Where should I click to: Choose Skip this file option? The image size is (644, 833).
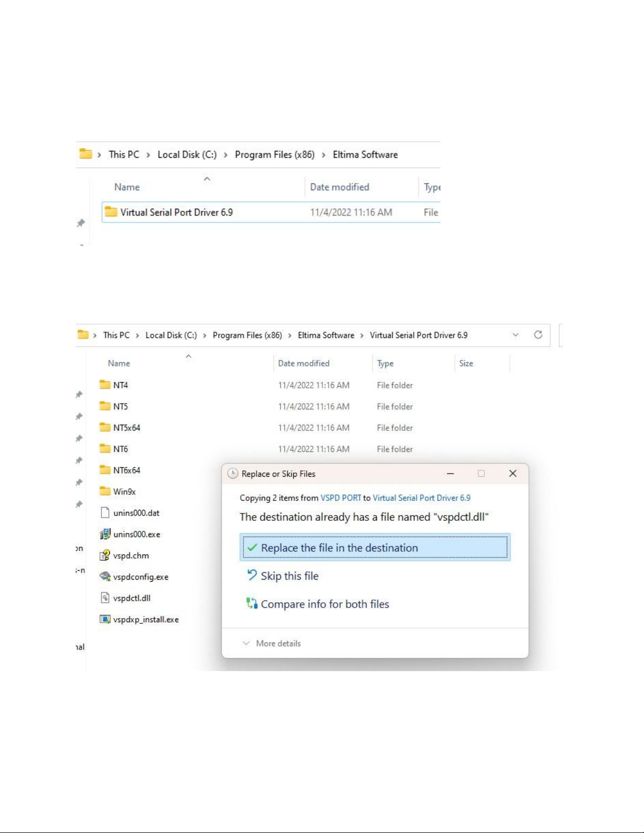(289, 576)
